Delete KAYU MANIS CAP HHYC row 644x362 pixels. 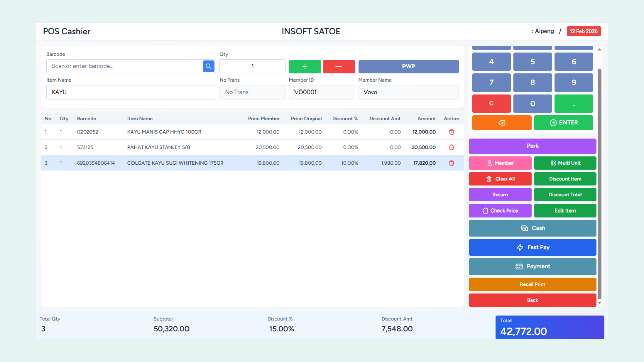pos(451,132)
